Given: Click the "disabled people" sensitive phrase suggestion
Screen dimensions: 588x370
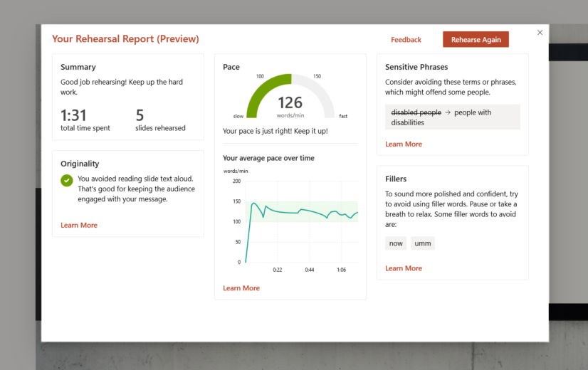Looking at the screenshot, I should point(416,112).
